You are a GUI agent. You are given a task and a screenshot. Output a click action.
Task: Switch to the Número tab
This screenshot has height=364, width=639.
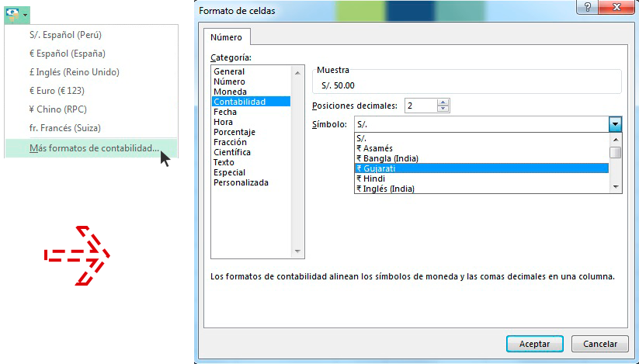(226, 37)
